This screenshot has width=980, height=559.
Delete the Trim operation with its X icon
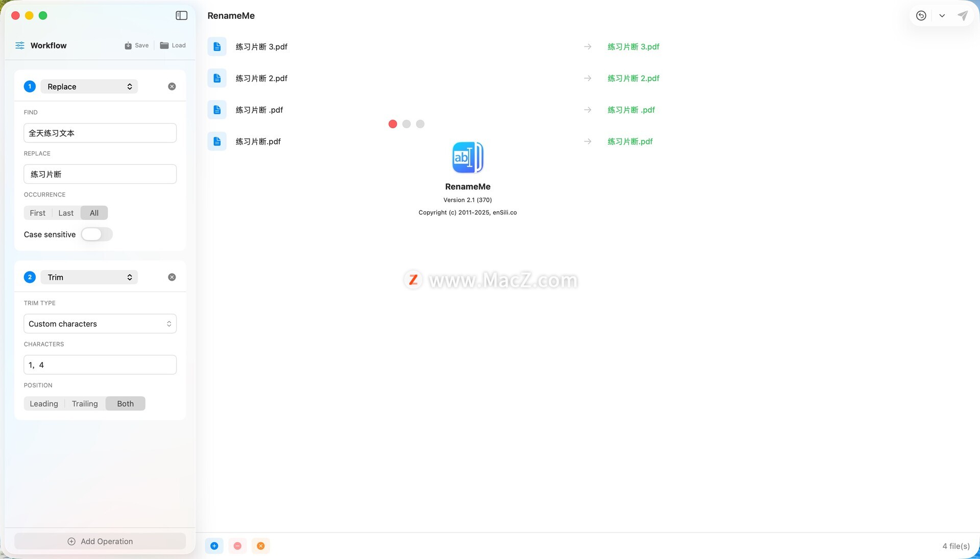click(172, 277)
